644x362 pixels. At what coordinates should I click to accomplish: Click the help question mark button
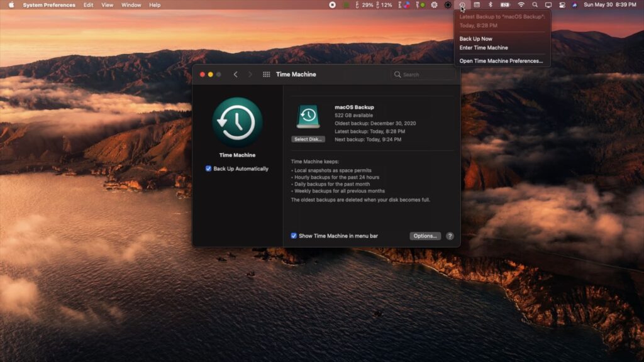click(450, 236)
